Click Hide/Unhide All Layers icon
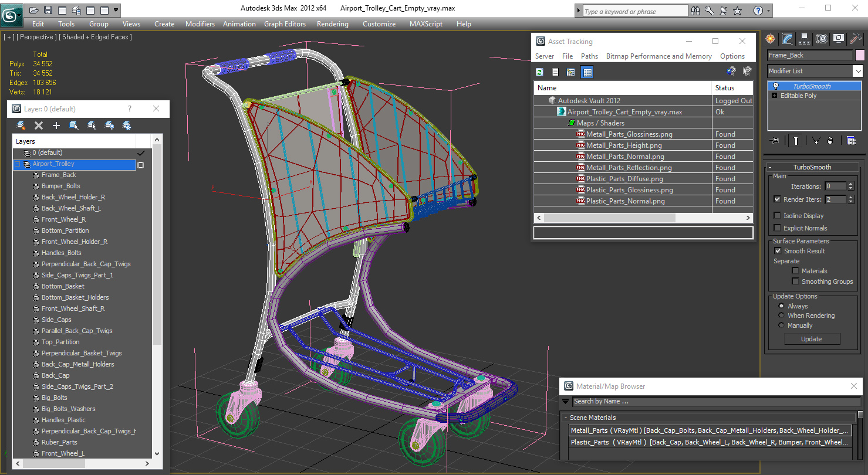 click(109, 125)
